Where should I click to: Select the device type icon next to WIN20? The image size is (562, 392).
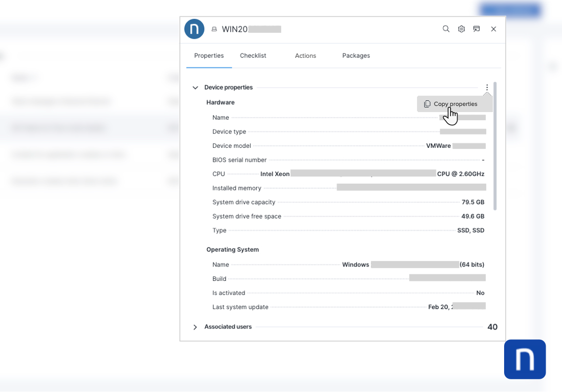click(214, 29)
